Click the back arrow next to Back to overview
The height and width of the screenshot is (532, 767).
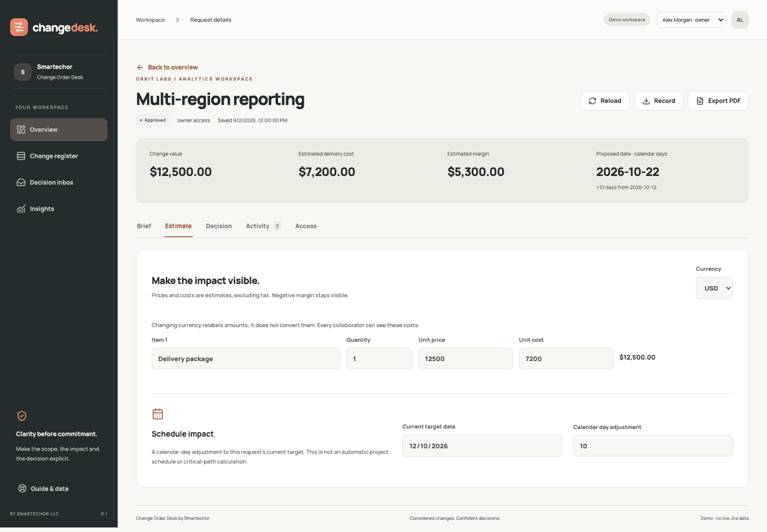(140, 67)
